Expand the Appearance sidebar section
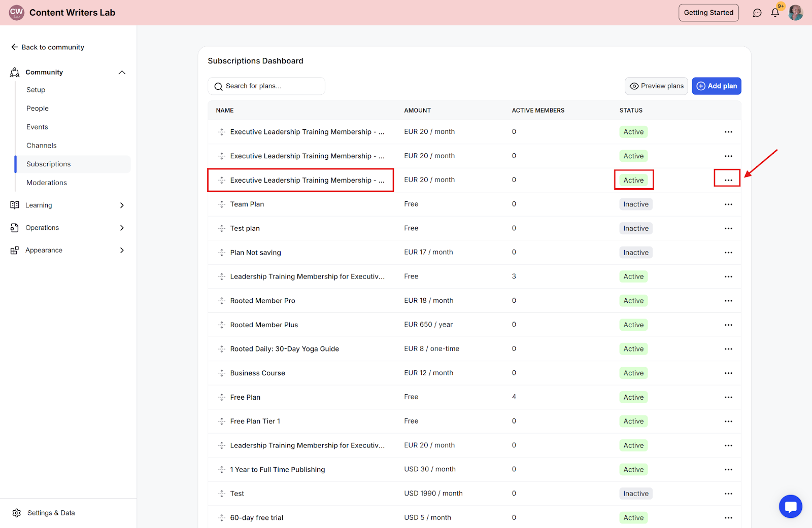The width and height of the screenshot is (812, 528). click(122, 250)
